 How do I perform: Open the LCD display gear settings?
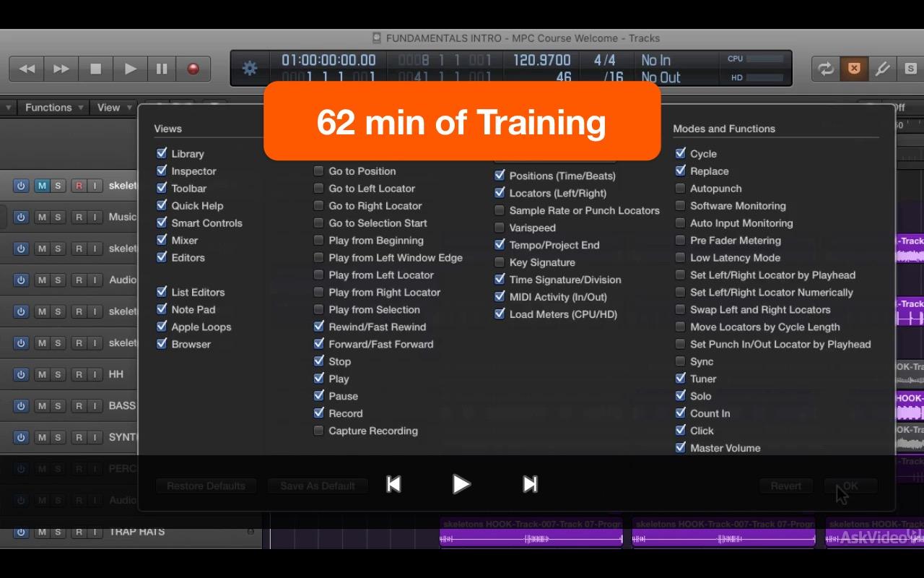coord(250,69)
